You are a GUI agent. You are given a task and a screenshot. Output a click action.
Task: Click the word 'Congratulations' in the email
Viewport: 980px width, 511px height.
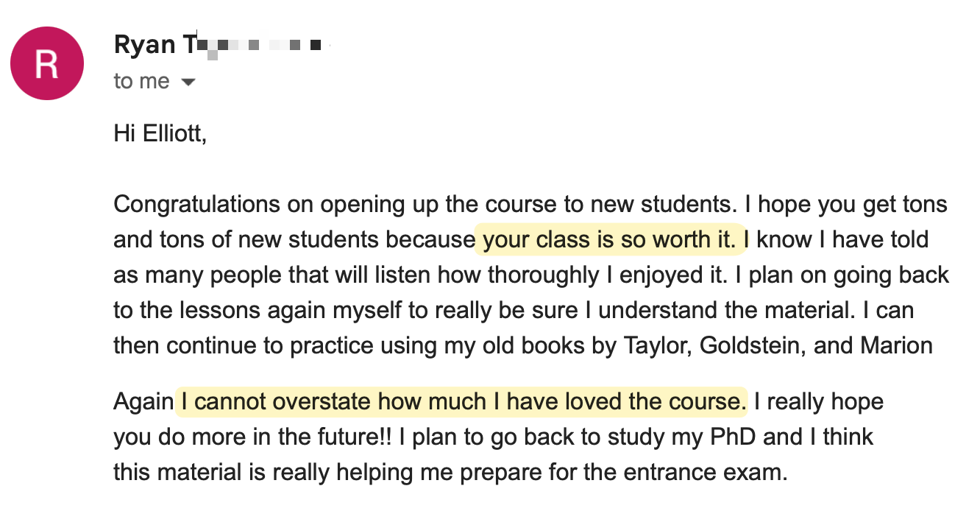[x=196, y=204]
